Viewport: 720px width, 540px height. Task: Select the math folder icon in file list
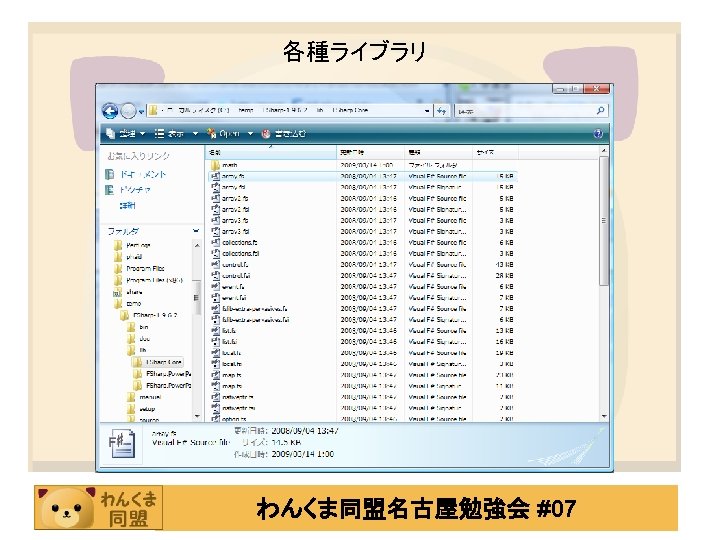(215, 165)
